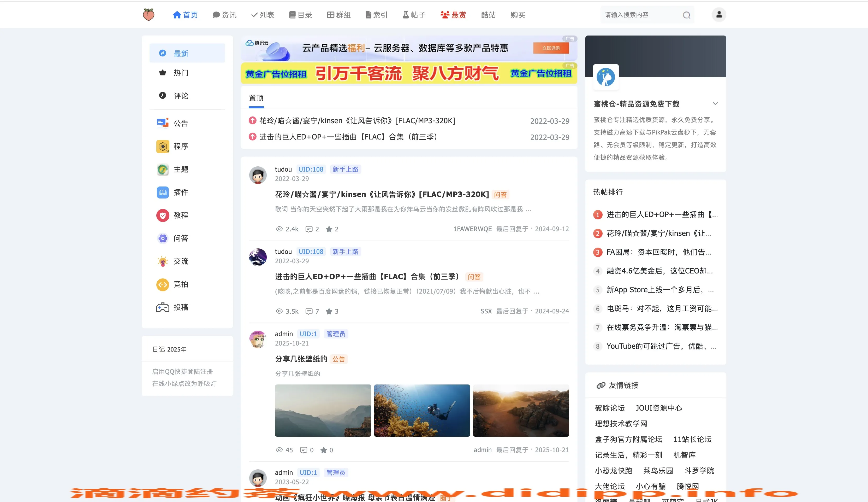The image size is (868, 502).
Task: Select the 程序 programs icon in sidebar
Action: click(162, 146)
